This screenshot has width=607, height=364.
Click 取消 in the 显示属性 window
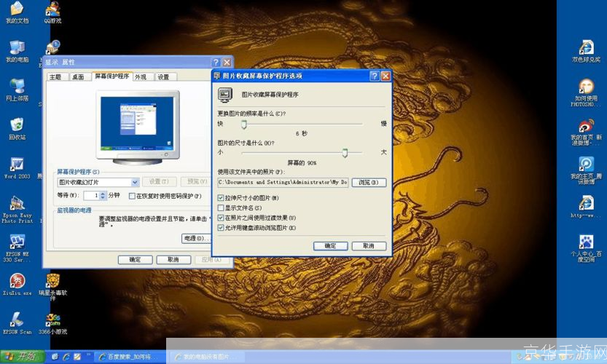coord(173,260)
